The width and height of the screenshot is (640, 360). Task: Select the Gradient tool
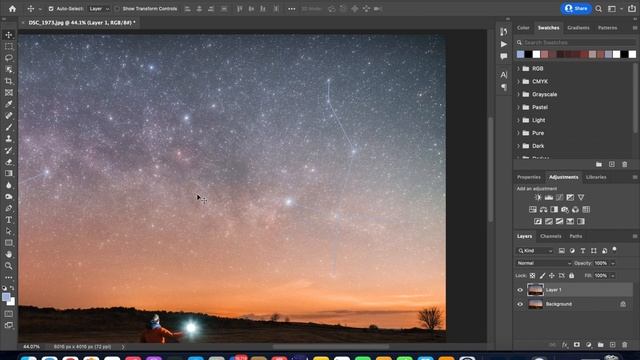(x=9, y=173)
